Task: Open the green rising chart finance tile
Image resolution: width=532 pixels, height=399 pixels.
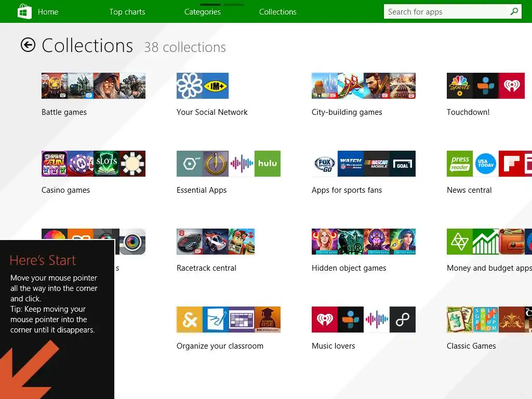Action: coord(486,242)
